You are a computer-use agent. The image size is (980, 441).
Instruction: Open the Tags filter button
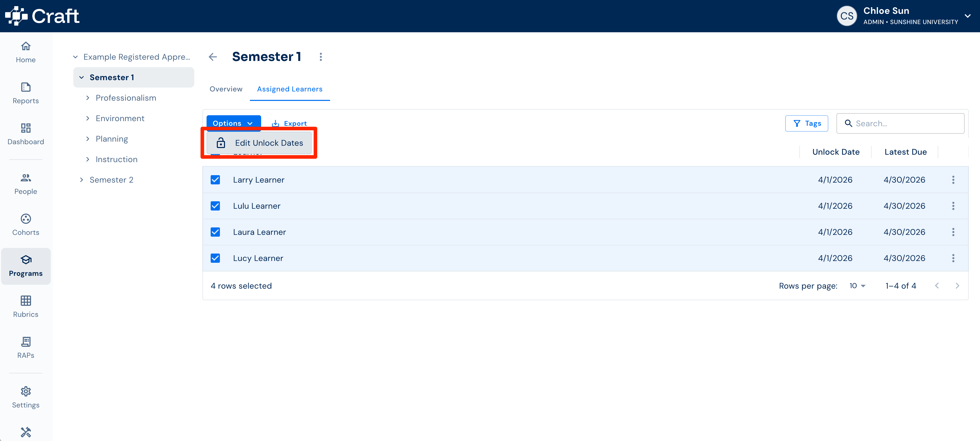click(807, 123)
